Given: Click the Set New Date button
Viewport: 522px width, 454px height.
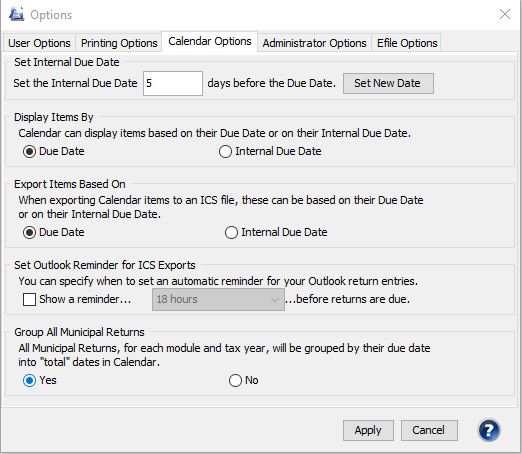Looking at the screenshot, I should tap(388, 83).
